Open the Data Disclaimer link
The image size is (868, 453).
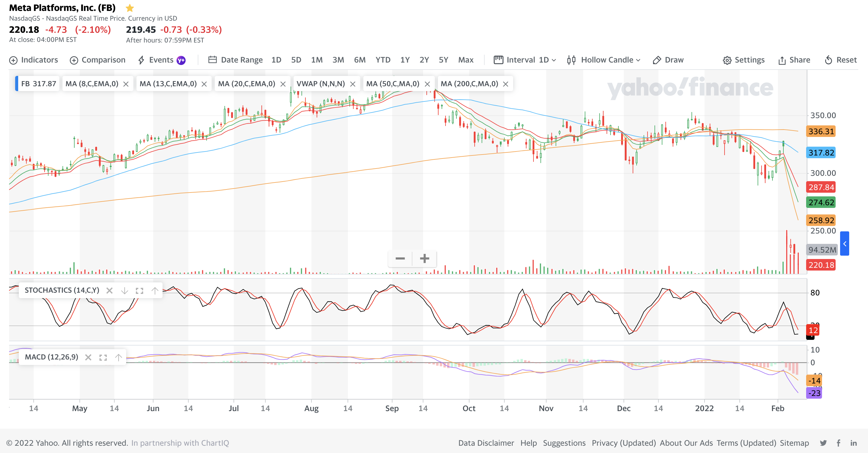point(486,443)
